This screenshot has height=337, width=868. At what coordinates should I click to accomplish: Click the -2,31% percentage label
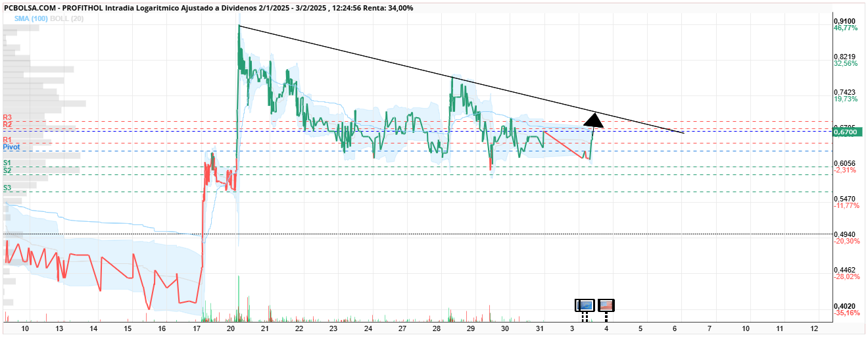845,170
